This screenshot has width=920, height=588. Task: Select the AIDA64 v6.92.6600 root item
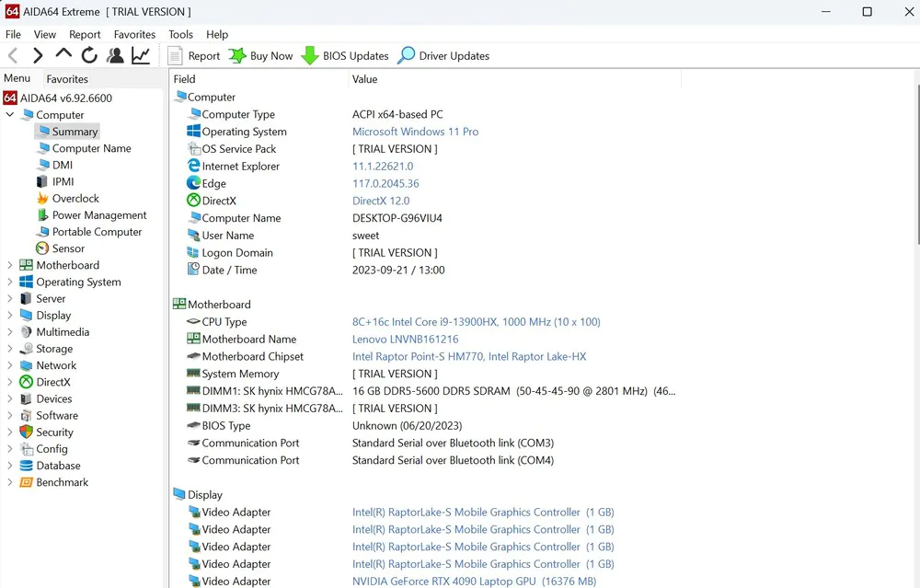(57, 98)
